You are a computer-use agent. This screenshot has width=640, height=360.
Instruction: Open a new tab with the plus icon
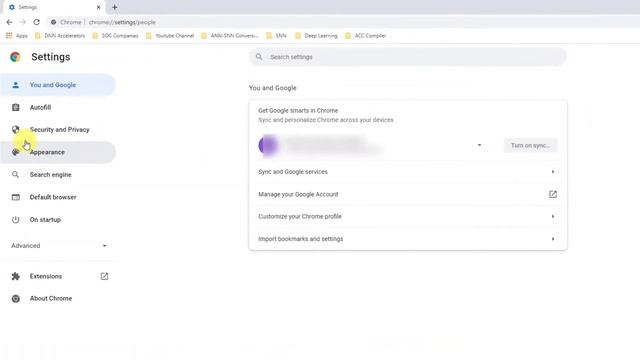point(115,7)
